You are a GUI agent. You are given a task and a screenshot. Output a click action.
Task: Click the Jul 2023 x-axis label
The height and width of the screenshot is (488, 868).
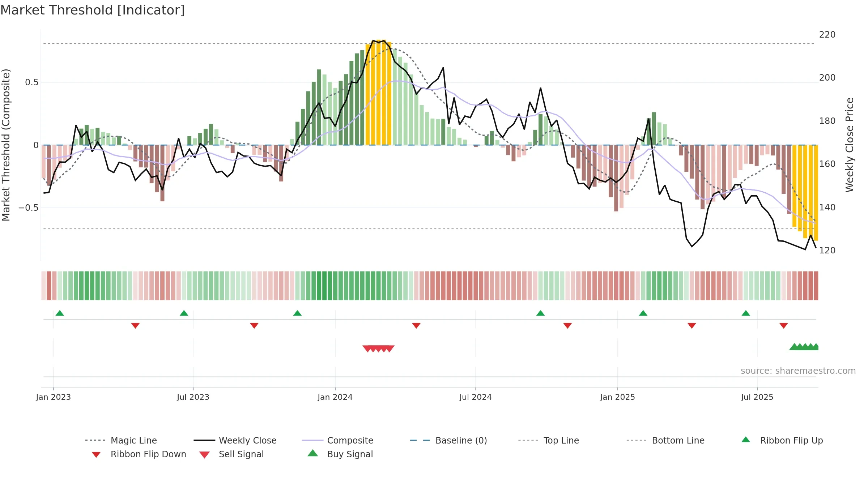click(193, 397)
